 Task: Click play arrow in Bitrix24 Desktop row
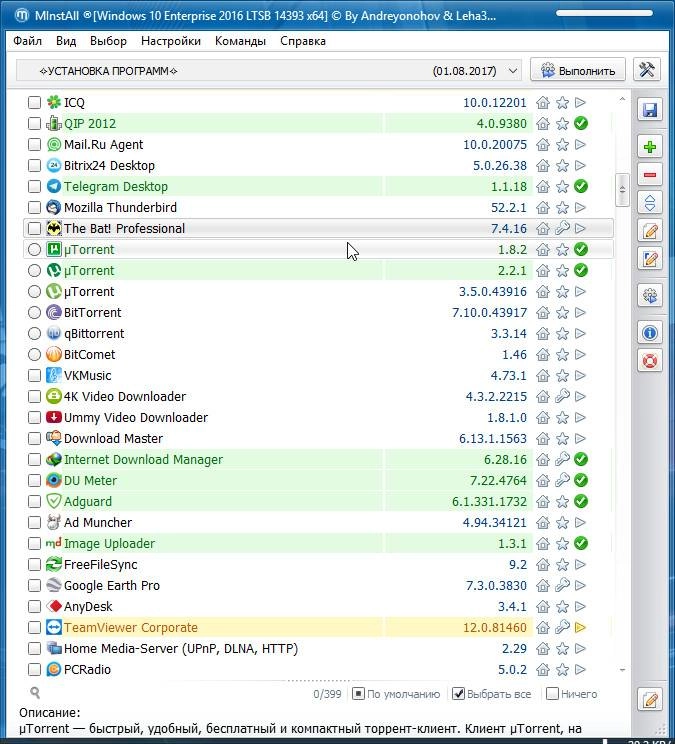580,166
